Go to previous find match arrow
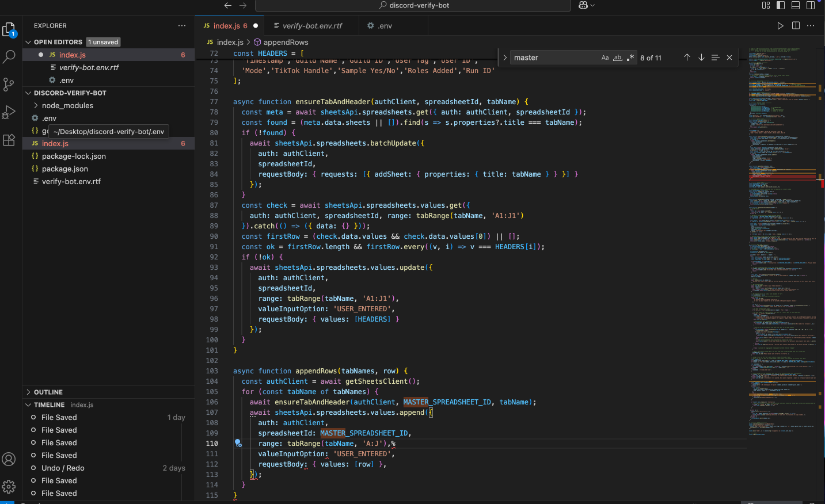Screen dimensions: 825x504 (x=687, y=58)
